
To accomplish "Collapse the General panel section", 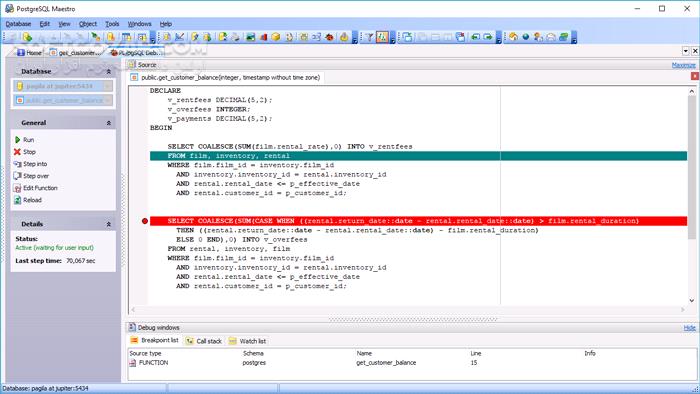I will click(108, 123).
